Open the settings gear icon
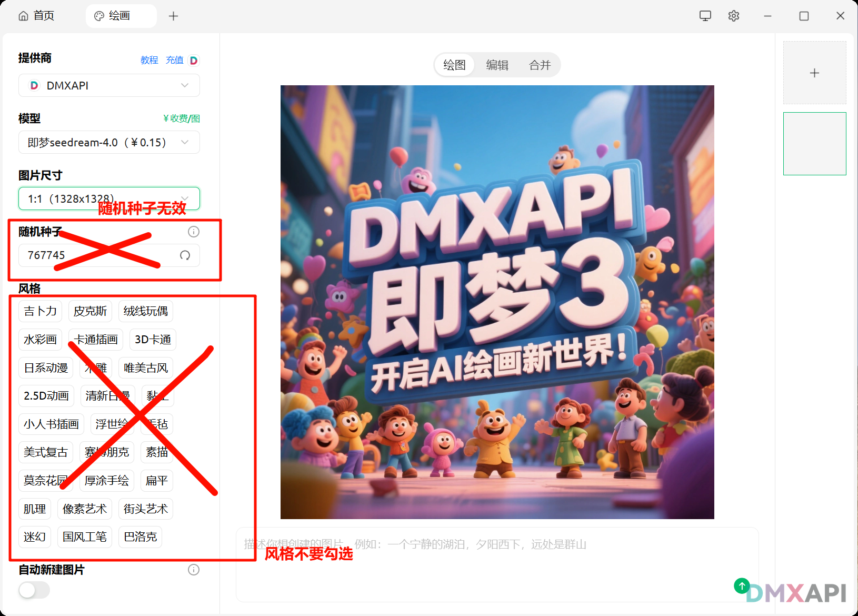Viewport: 858px width, 616px height. (x=734, y=16)
